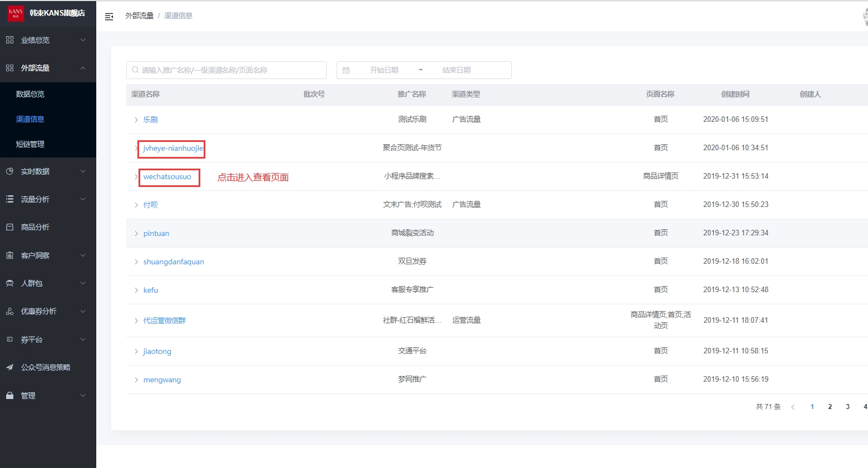
Task: Expand the 代运营微信群 row
Action: click(x=136, y=321)
